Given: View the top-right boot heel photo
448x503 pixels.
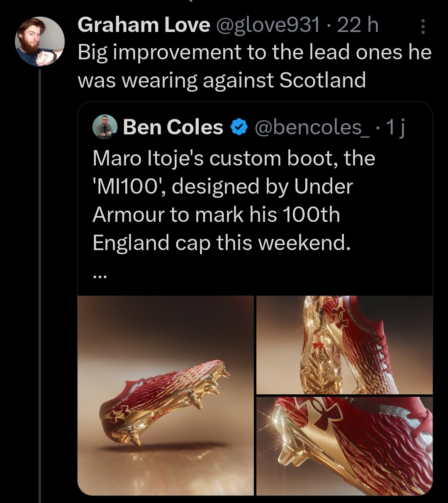Looking at the screenshot, I should [344, 344].
